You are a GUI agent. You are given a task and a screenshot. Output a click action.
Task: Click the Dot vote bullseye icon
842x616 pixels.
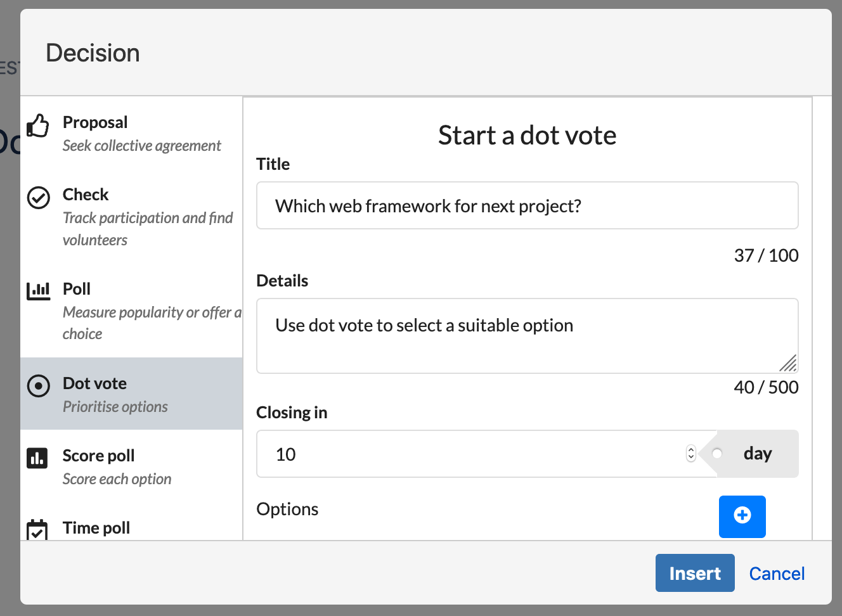coord(38,385)
